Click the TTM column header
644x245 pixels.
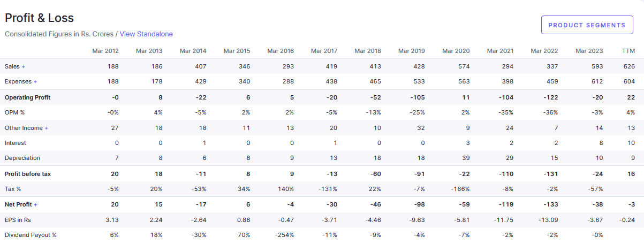pyautogui.click(x=628, y=51)
